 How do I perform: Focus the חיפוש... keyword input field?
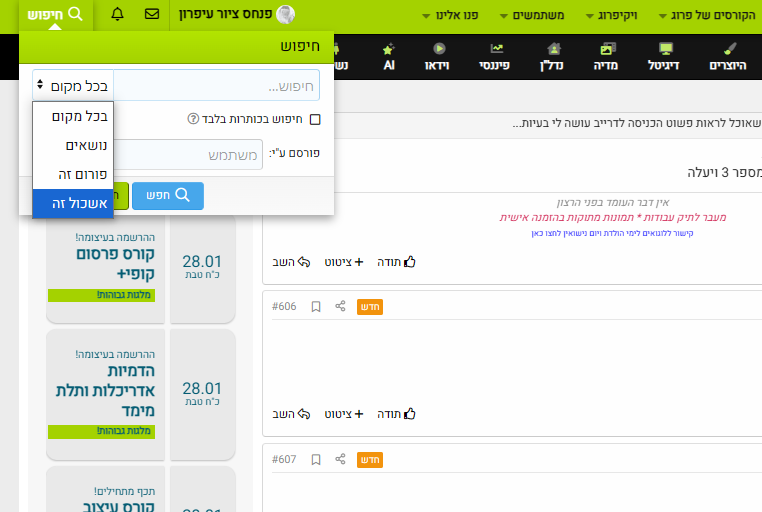pos(217,85)
